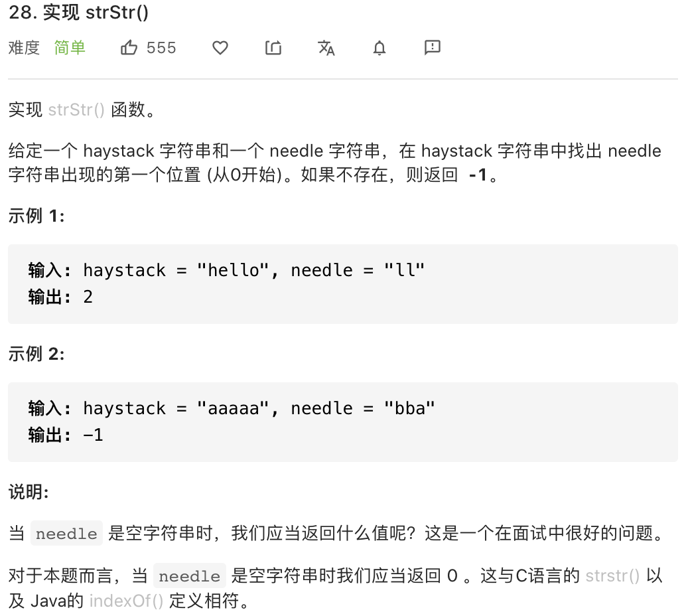This screenshot has height=616, width=686.
Task: Click the problem title 28. 实现 strStr()
Action: point(79,12)
